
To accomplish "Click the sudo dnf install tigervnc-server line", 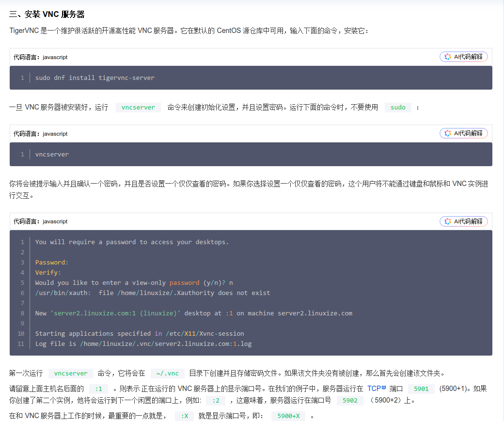I will click(95, 78).
